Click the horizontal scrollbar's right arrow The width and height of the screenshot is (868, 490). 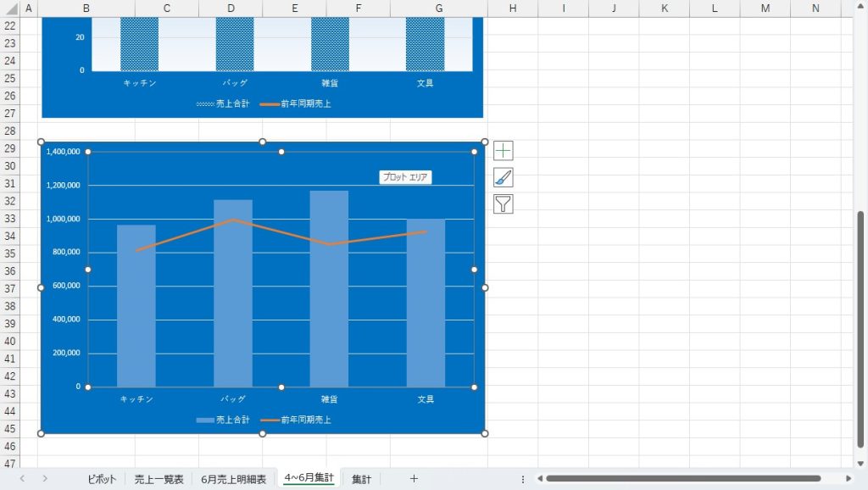pyautogui.click(x=849, y=479)
